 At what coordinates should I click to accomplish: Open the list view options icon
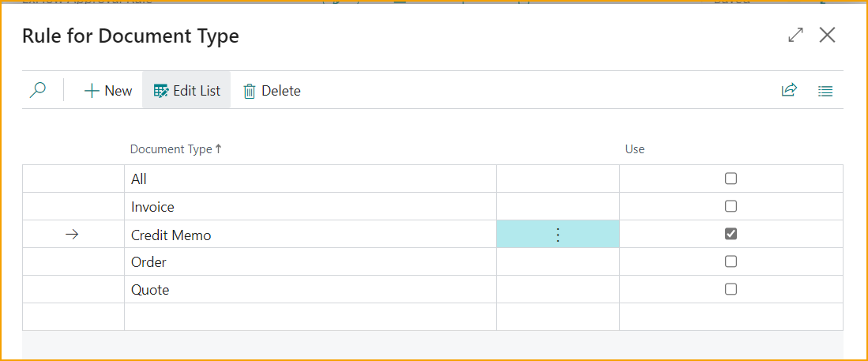(x=825, y=91)
